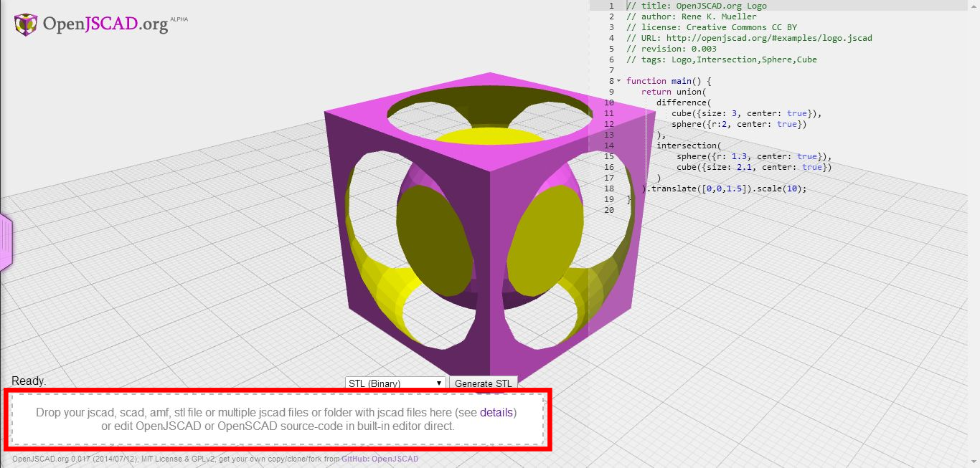Viewport: 980px width, 468px height.
Task: Collapse the main() function fold arrow
Action: (618, 81)
